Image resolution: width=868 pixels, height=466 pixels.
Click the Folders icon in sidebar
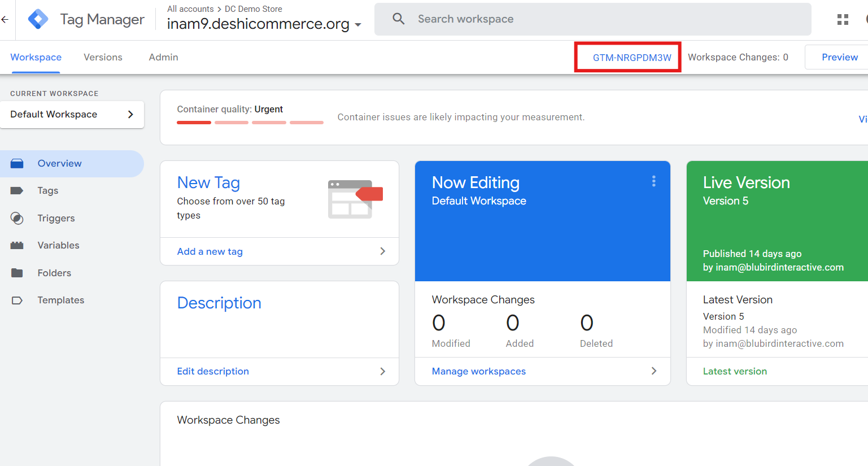[17, 273]
